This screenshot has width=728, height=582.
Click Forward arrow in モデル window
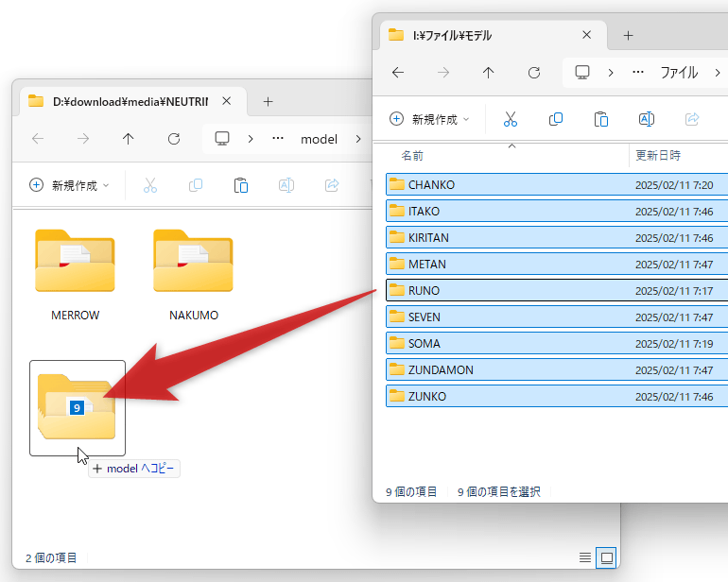click(443, 73)
